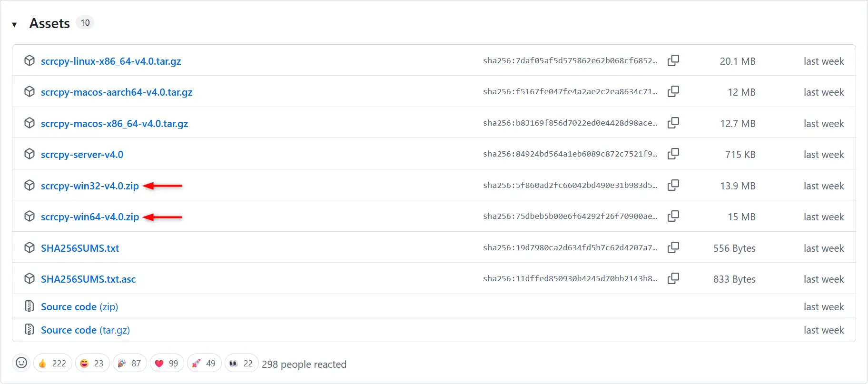
Task: Copy sha256 for scrcpy-win64-v4.0.zip
Action: pos(673,216)
